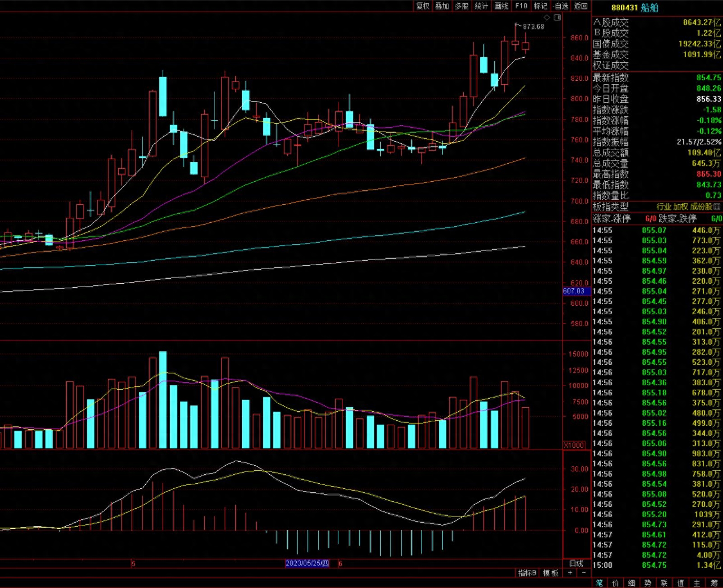723x588 pixels.
Task: Switch to the 笔 tick tab
Action: [x=599, y=583]
